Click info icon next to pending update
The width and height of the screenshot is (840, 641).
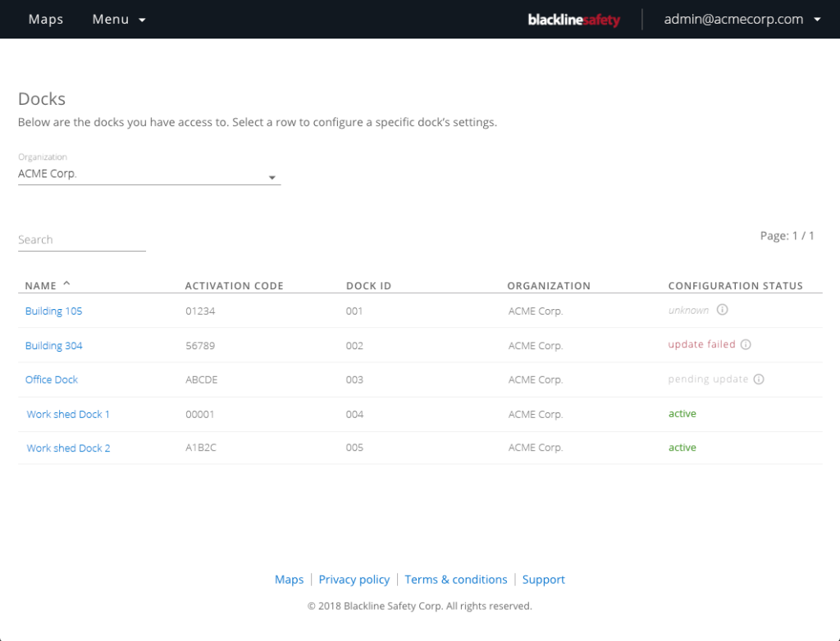(759, 380)
